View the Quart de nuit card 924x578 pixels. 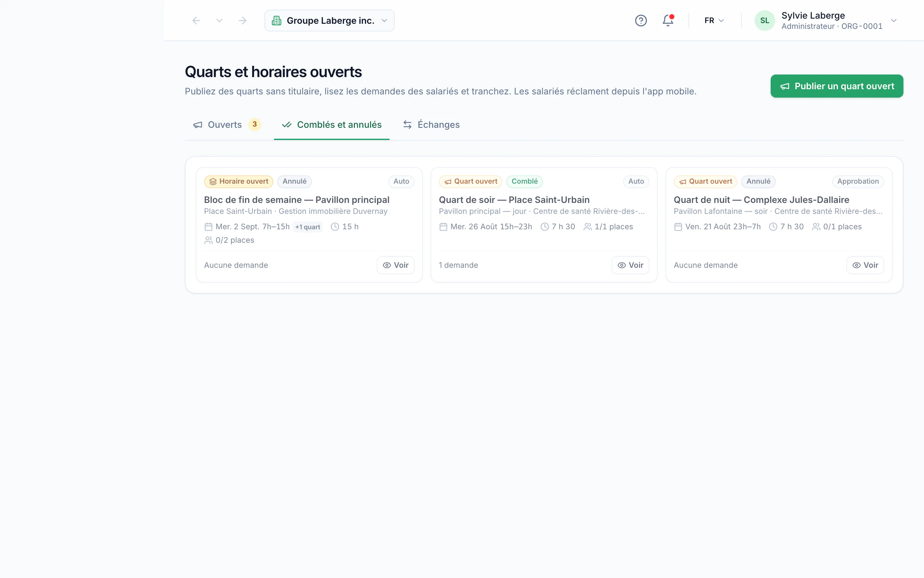coord(865,265)
